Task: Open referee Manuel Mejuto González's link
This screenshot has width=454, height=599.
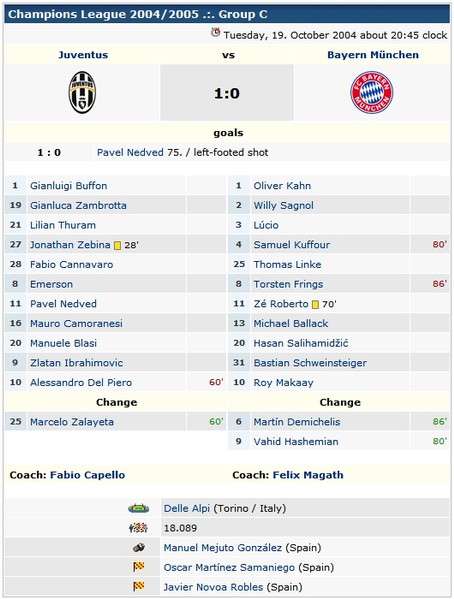Action: (x=223, y=548)
